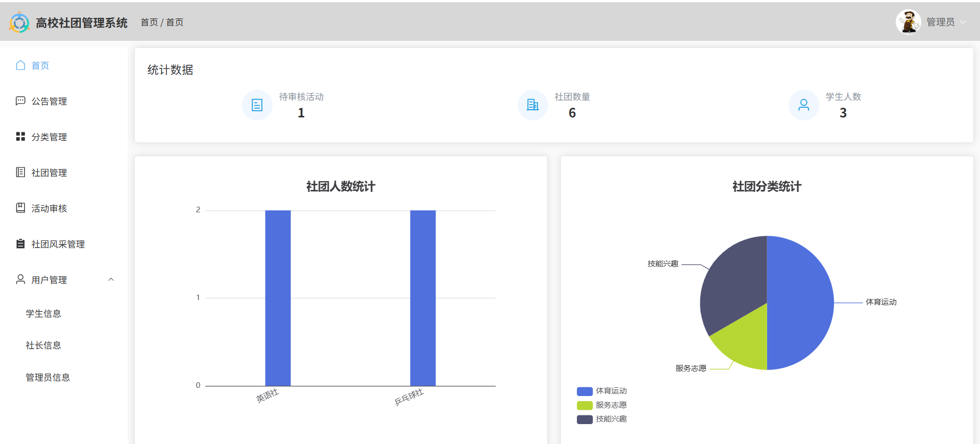Toggle 服务志愿 legend color swatch
This screenshot has width=980, height=444.
coord(584,405)
